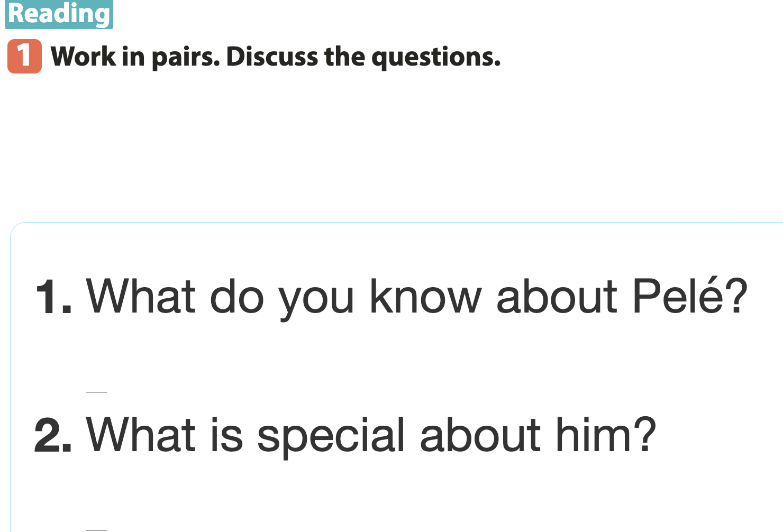Select the word "pairs" in the instruction
The height and width of the screenshot is (532, 783).
click(184, 57)
